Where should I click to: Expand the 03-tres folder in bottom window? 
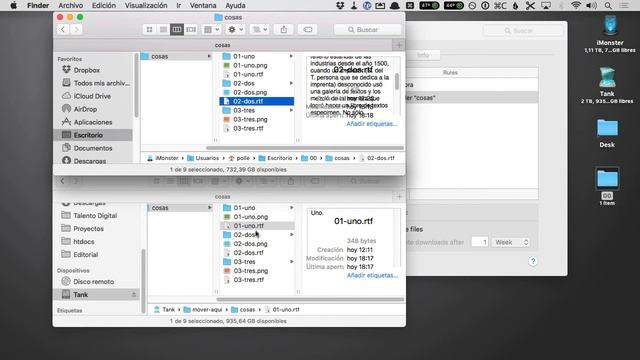click(x=292, y=262)
